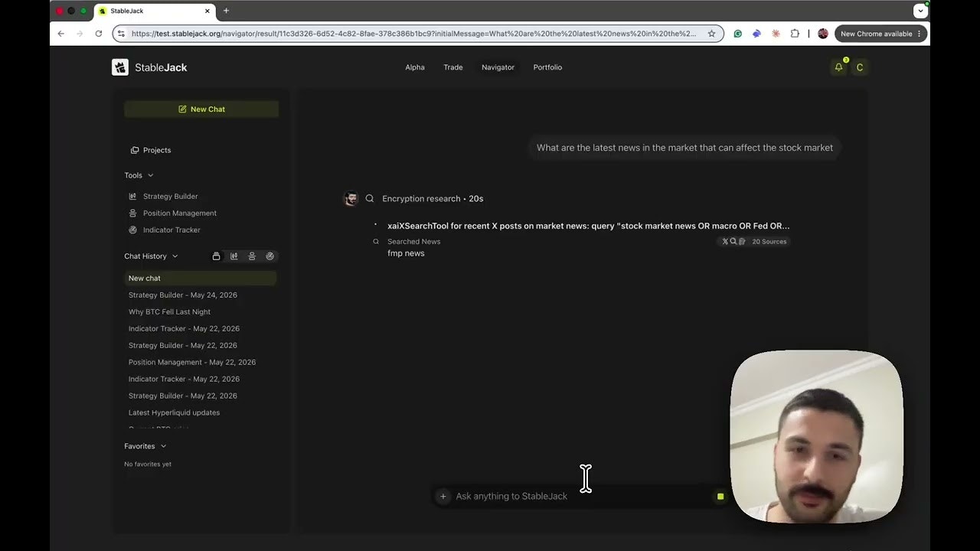Screen dimensions: 980x551
Task: Open the user account avatar labeled C
Action: tap(860, 67)
